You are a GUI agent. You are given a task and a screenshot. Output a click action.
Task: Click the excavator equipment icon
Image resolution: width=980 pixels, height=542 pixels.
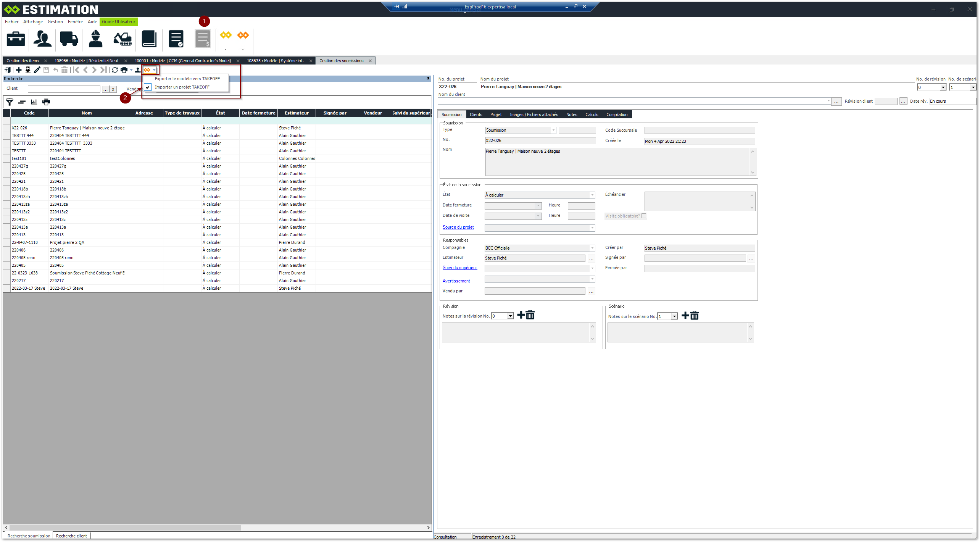pyautogui.click(x=122, y=39)
